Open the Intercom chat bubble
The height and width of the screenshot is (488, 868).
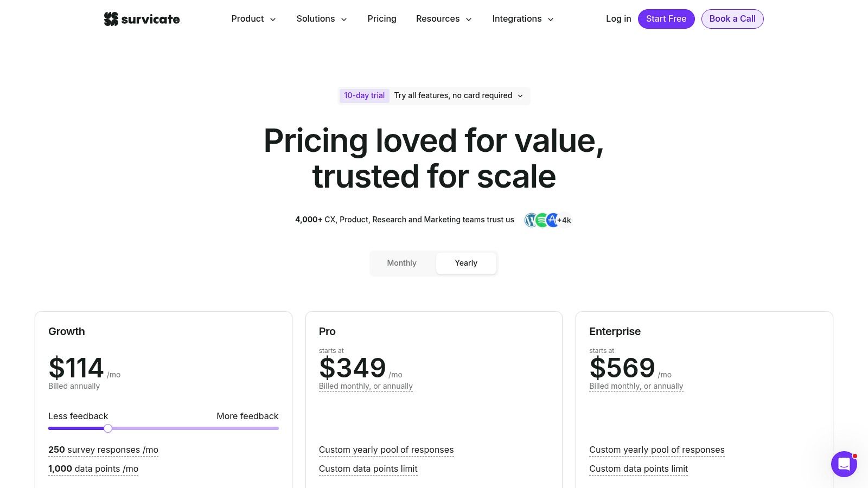click(x=844, y=464)
